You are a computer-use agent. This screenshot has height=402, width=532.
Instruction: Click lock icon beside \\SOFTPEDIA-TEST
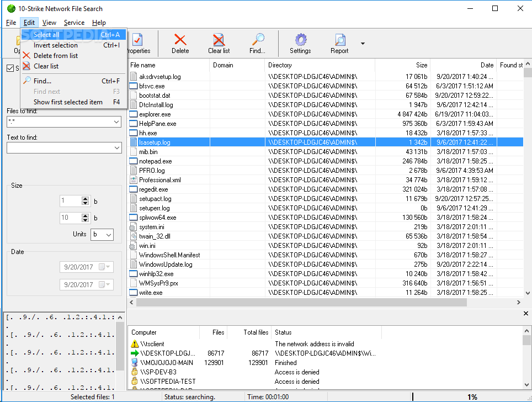[135, 381]
